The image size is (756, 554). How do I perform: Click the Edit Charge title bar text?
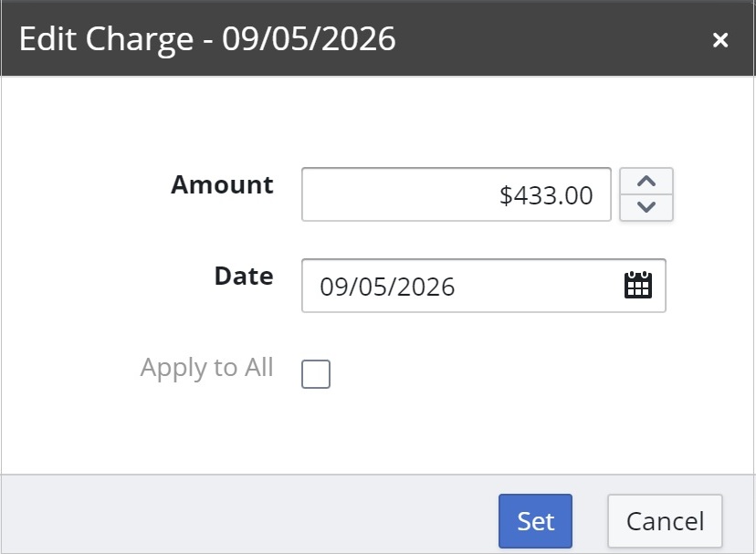point(207,38)
